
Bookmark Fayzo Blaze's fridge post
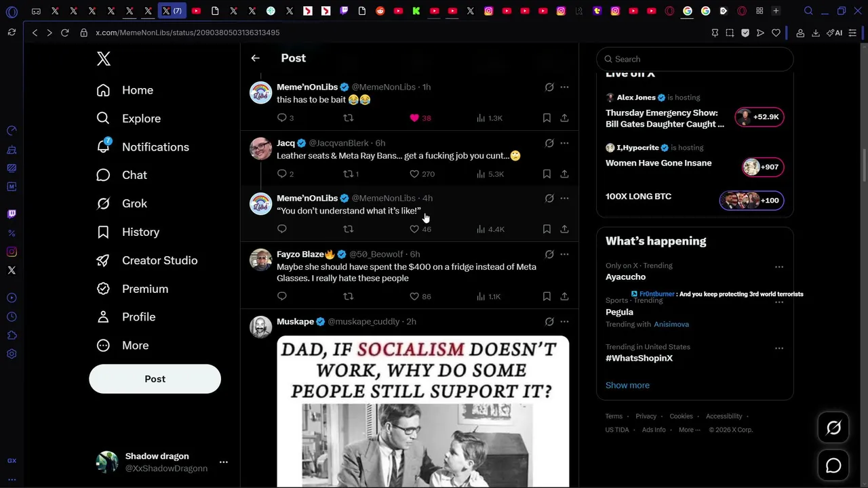click(x=547, y=296)
